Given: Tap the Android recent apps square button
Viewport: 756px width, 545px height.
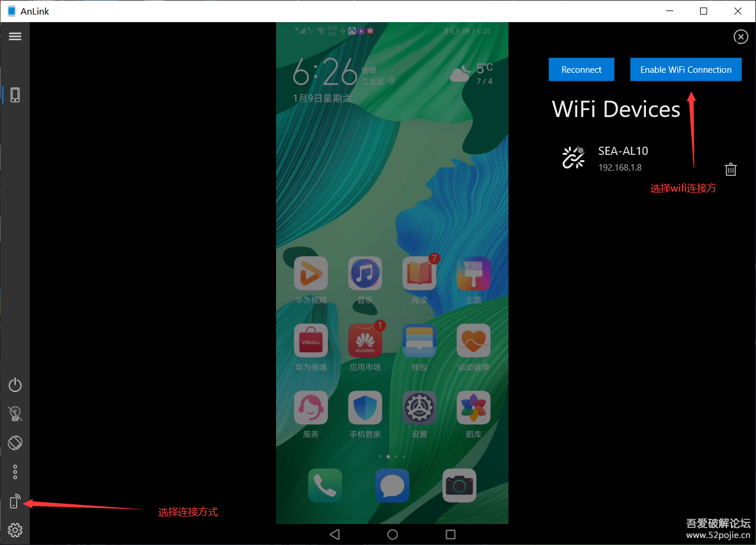Looking at the screenshot, I should click(x=450, y=534).
